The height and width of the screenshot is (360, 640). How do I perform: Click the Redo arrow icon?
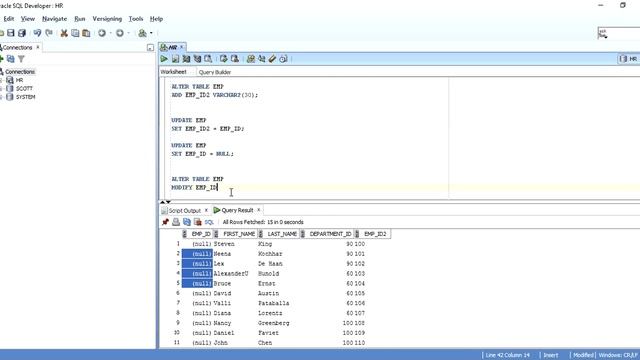[49, 33]
